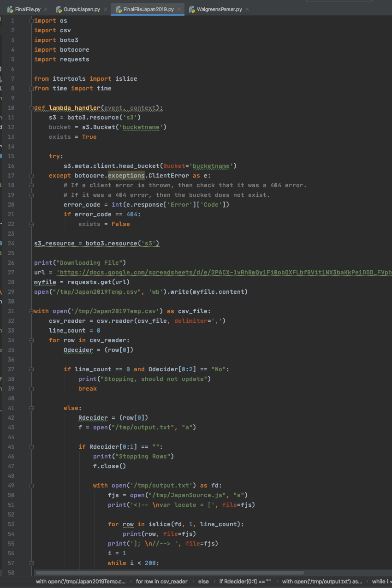Close the FinalFile.py tab
The image size is (392, 588).
(46, 10)
